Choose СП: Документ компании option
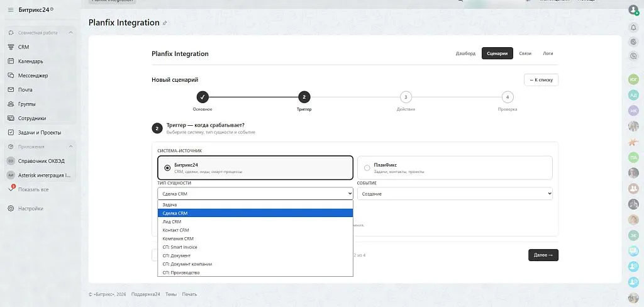 pos(255,264)
